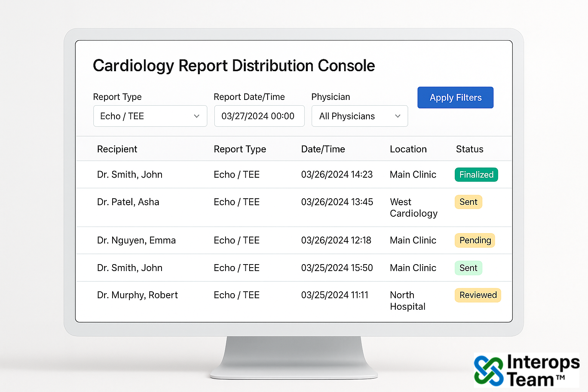Sort by the Date/Time column header

[323, 149]
